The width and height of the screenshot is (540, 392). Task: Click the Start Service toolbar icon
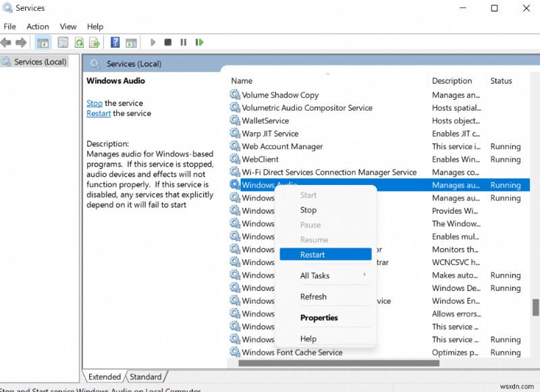(153, 42)
